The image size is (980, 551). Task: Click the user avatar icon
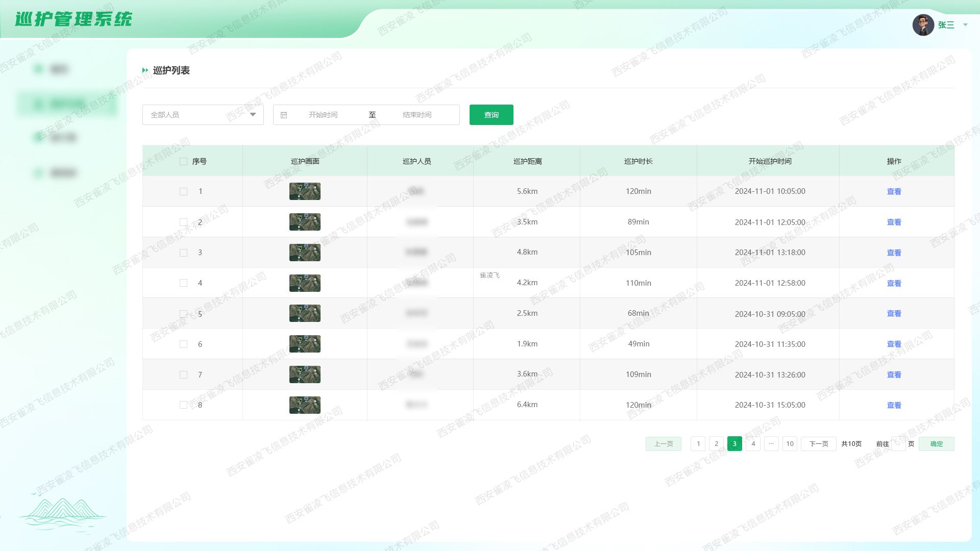[923, 24]
